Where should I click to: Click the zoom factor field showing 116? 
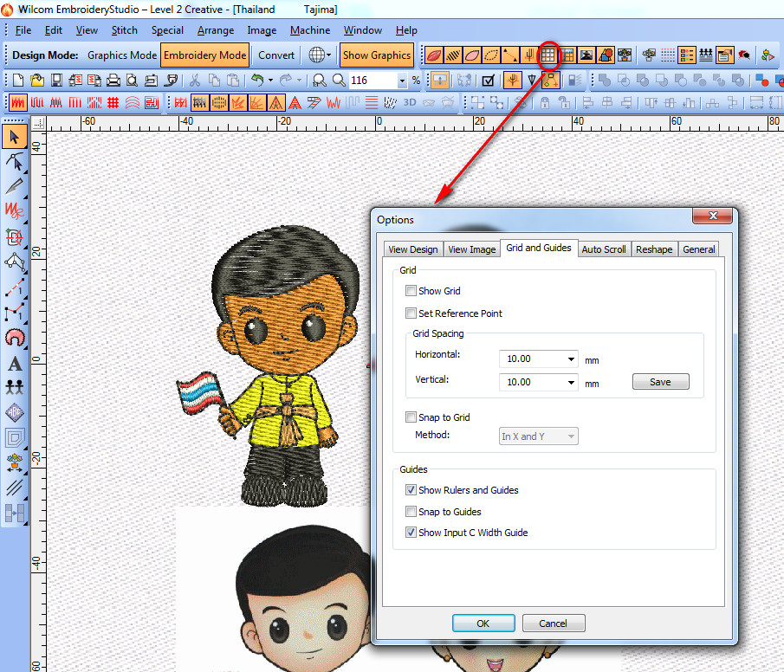[x=373, y=81]
